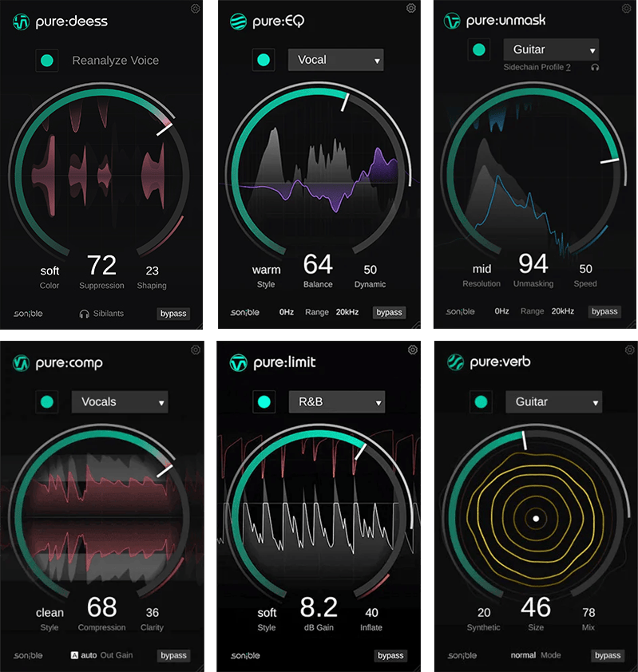Click headphones icon under Guitar sidechain profile
Screen dimensions: 638x672
595,68
